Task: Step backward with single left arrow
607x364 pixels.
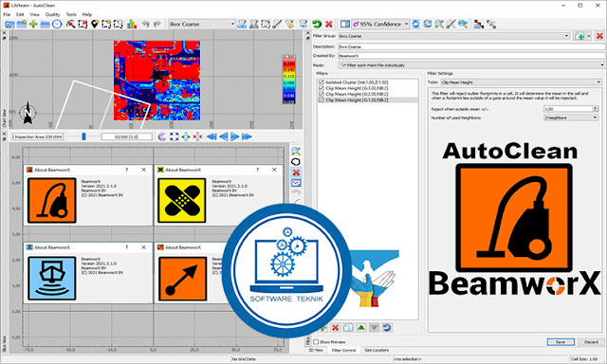Action: tap(224, 136)
